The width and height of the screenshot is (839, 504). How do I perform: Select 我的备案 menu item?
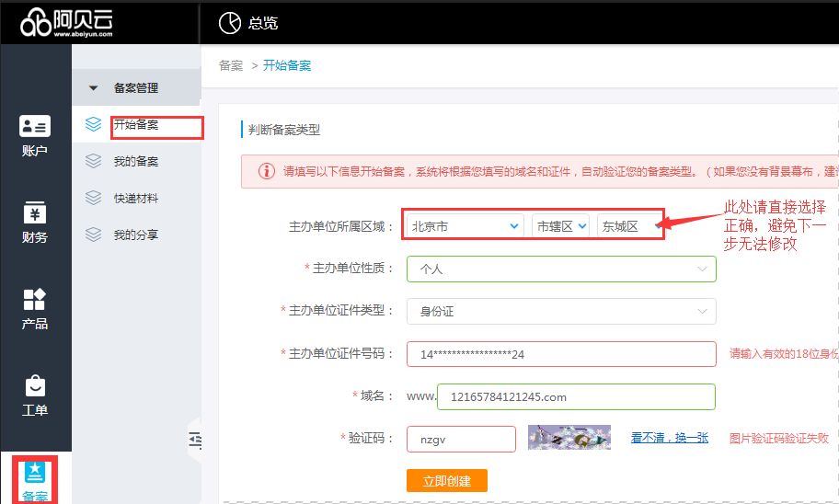[136, 161]
